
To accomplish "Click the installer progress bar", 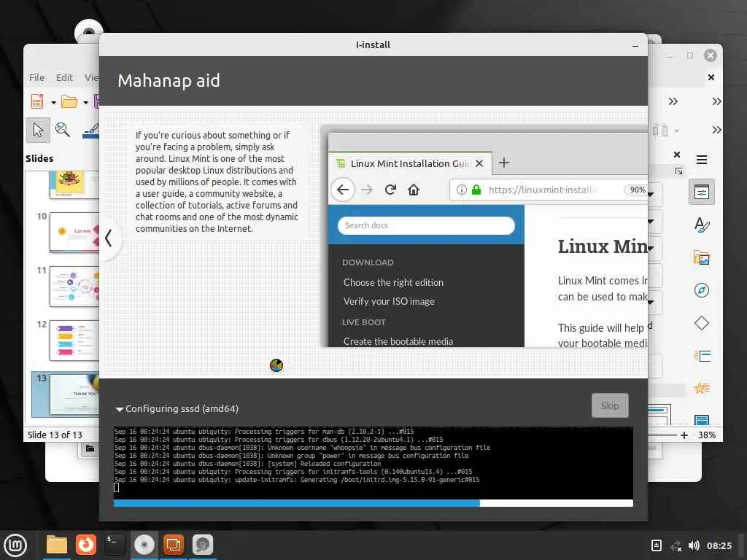I will [x=373, y=503].
